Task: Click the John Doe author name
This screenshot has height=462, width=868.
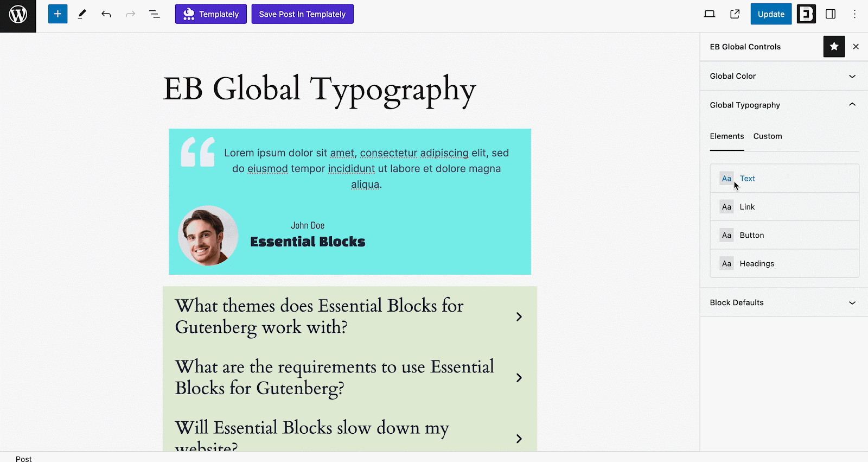Action: pyautogui.click(x=308, y=225)
